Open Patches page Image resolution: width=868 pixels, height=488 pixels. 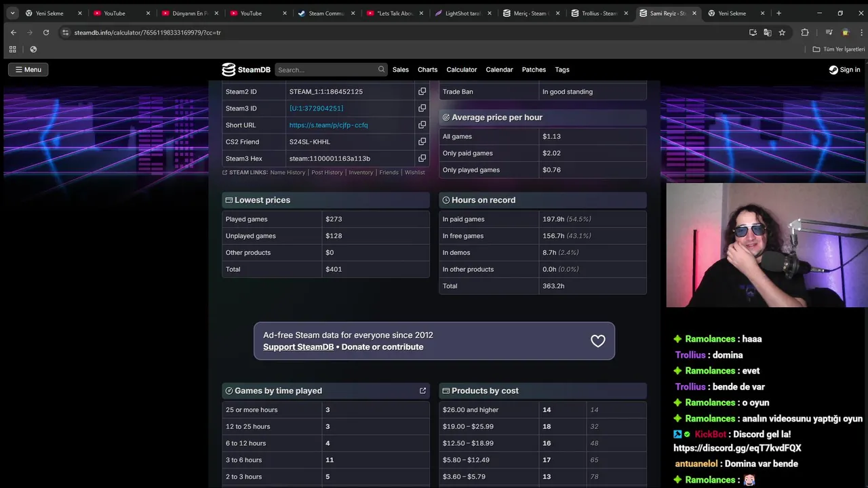534,70
